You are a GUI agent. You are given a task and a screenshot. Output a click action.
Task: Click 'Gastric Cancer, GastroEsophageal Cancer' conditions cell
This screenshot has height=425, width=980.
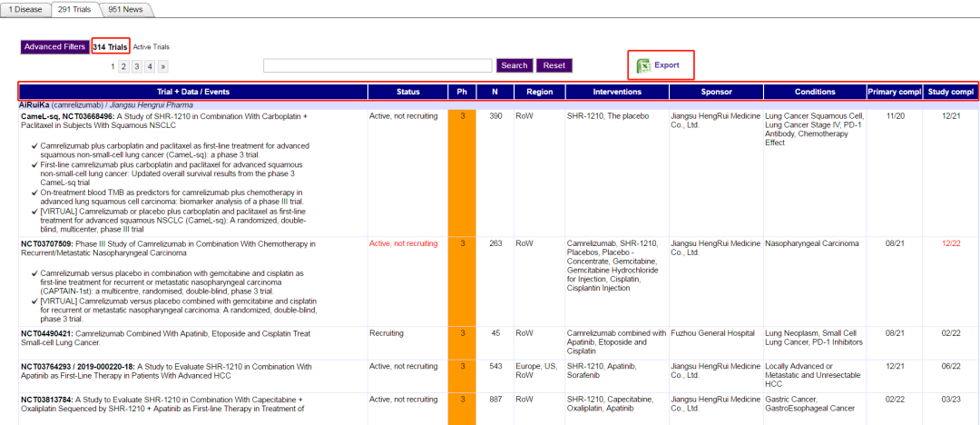point(809,404)
